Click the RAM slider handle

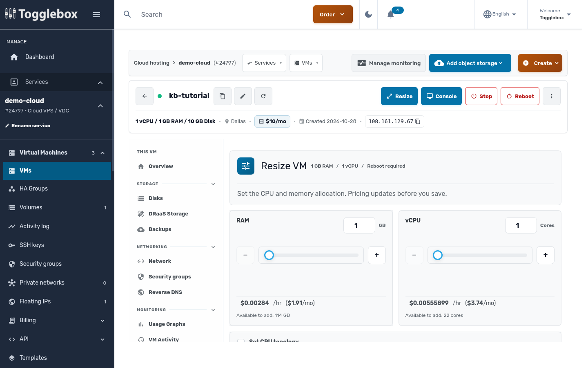click(x=269, y=255)
